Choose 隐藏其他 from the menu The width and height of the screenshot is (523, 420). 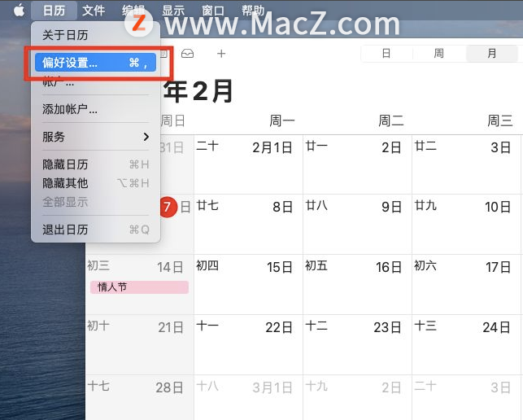point(96,183)
